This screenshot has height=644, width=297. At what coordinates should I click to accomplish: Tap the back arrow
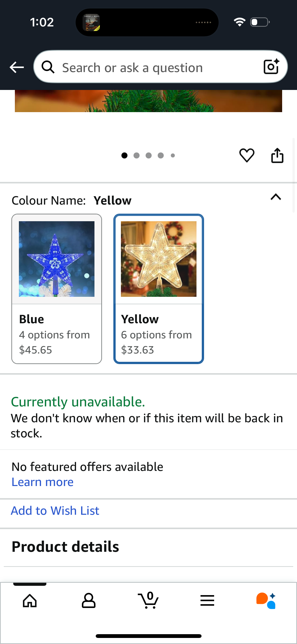pos(17,67)
